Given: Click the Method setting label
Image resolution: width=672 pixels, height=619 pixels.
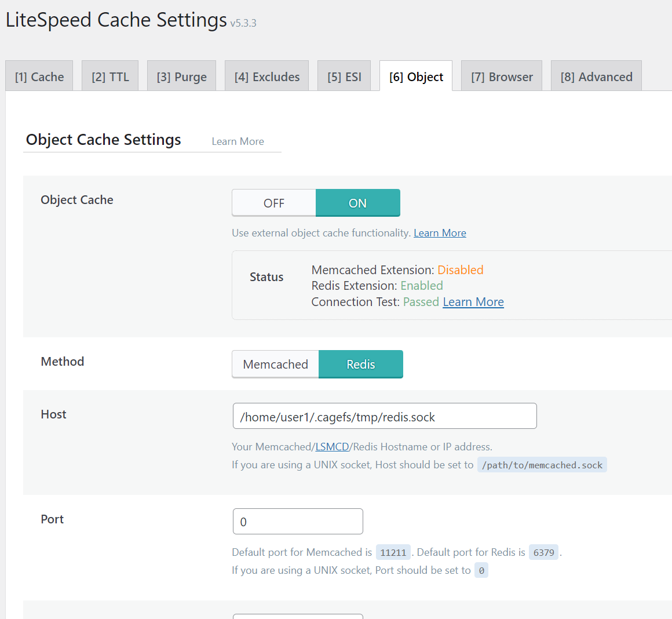Looking at the screenshot, I should click(62, 361).
